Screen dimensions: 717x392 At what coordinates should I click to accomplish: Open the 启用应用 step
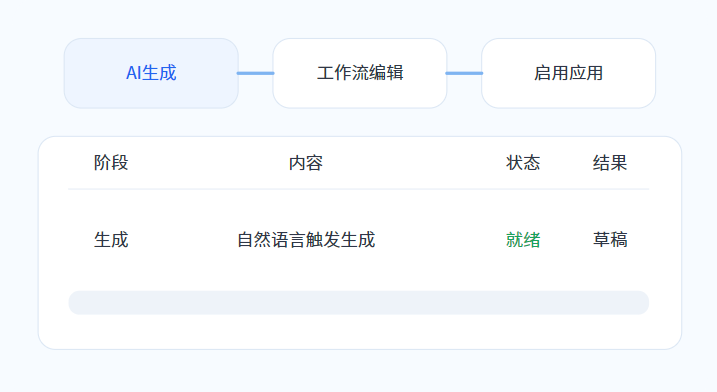pyautogui.click(x=568, y=73)
